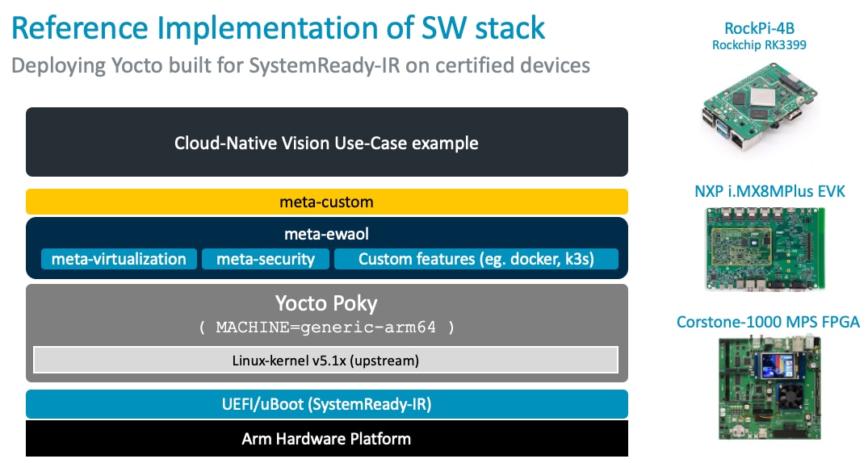
Task: Click the yellow meta-custom bar
Action: [x=326, y=202]
